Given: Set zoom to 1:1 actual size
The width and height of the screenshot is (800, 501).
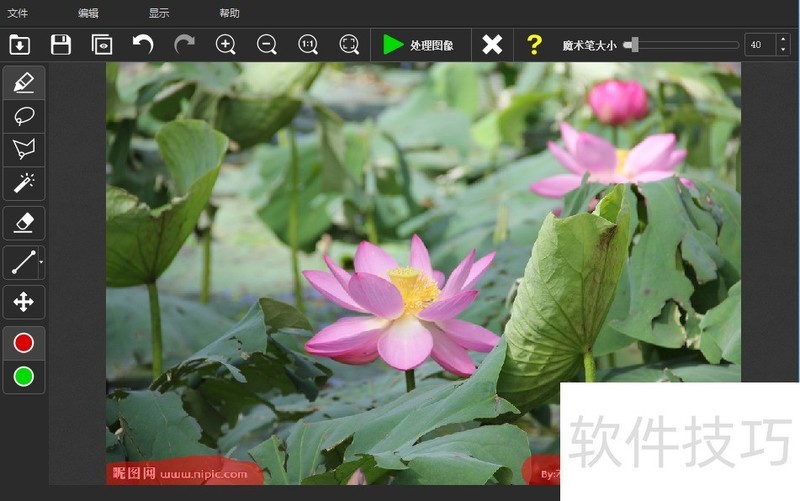Looking at the screenshot, I should pos(308,45).
